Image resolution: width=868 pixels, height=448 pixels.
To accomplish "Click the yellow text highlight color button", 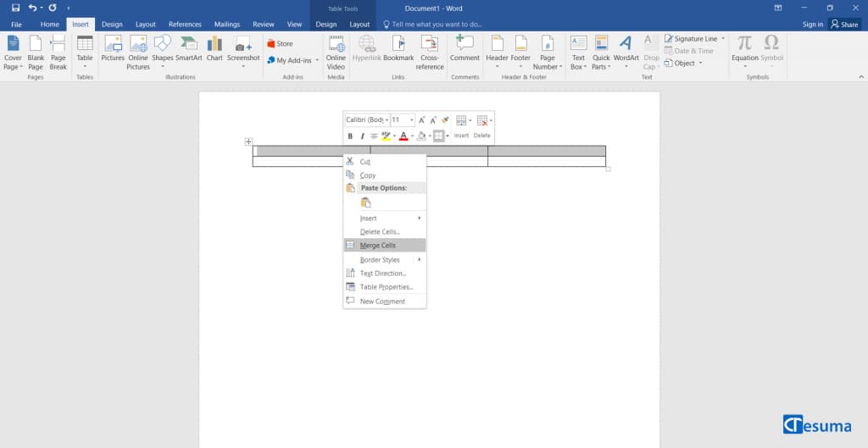I will pyautogui.click(x=387, y=136).
